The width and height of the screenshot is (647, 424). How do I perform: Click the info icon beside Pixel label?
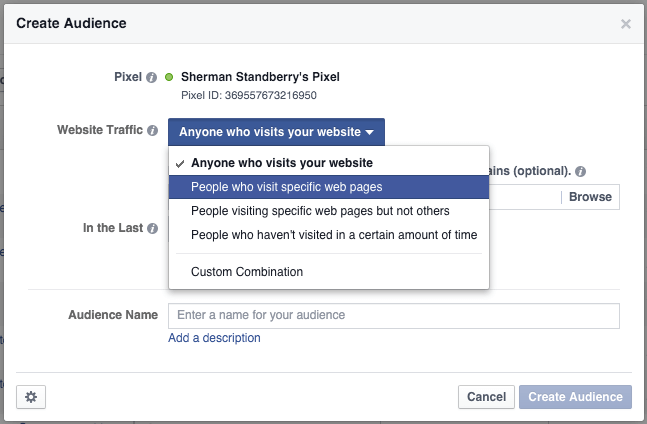(152, 77)
